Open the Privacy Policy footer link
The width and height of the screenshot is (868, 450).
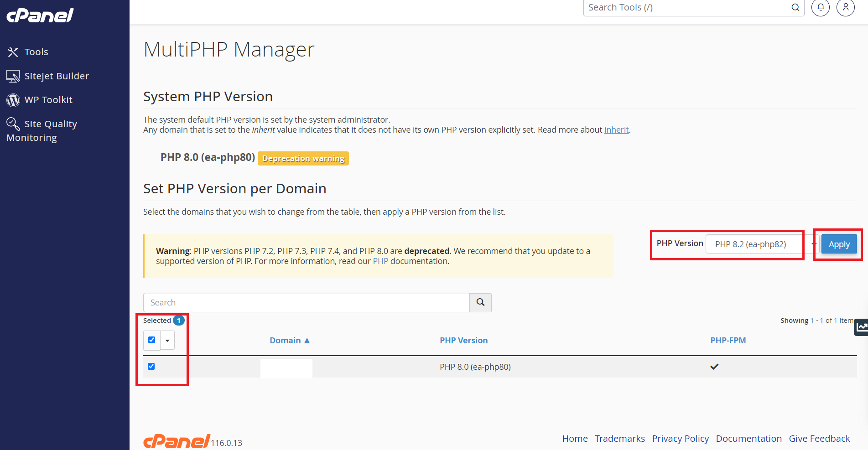(x=681, y=439)
